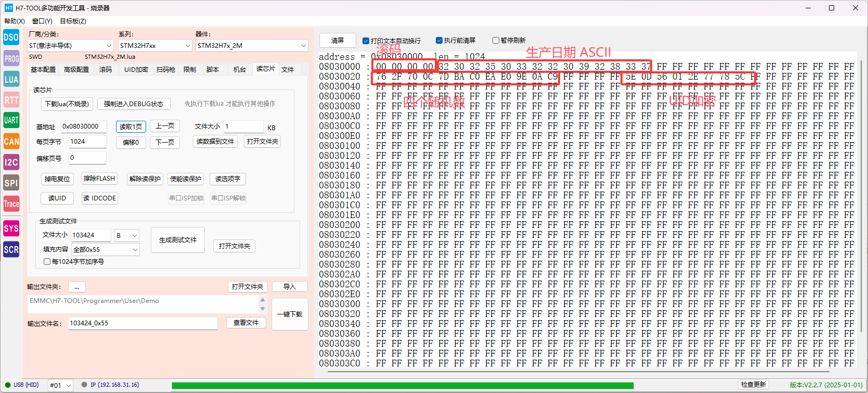Click the 清屏 button
Screen dimensions: 868x393
tap(338, 40)
